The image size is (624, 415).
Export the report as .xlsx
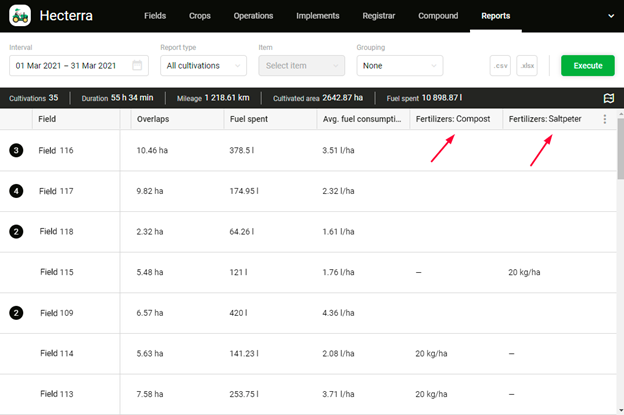527,66
